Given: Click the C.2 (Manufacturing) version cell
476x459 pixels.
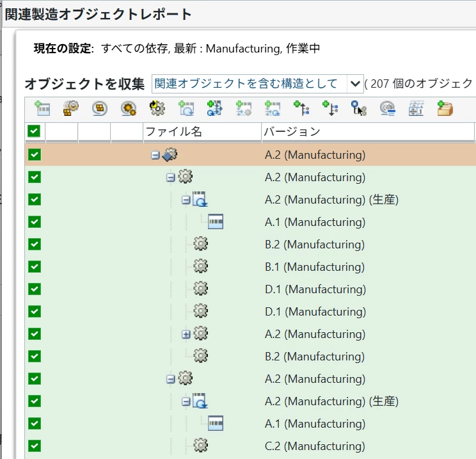Looking at the screenshot, I should (315, 446).
